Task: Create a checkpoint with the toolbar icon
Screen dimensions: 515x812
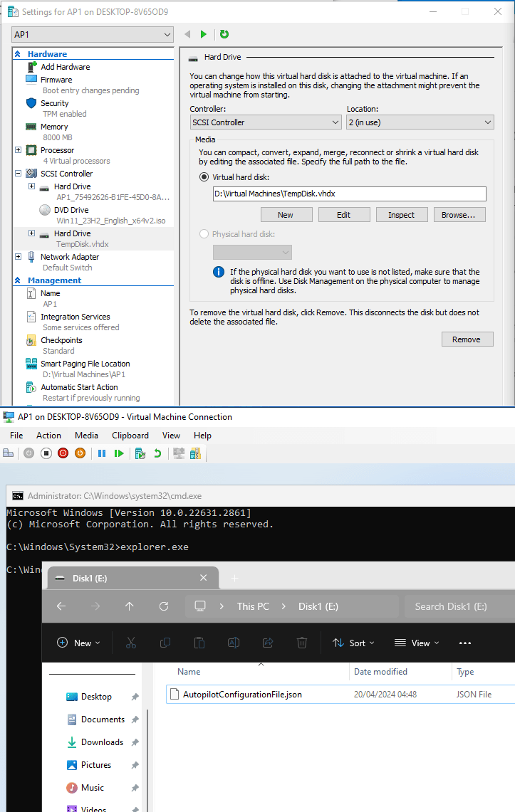Action: point(140,453)
